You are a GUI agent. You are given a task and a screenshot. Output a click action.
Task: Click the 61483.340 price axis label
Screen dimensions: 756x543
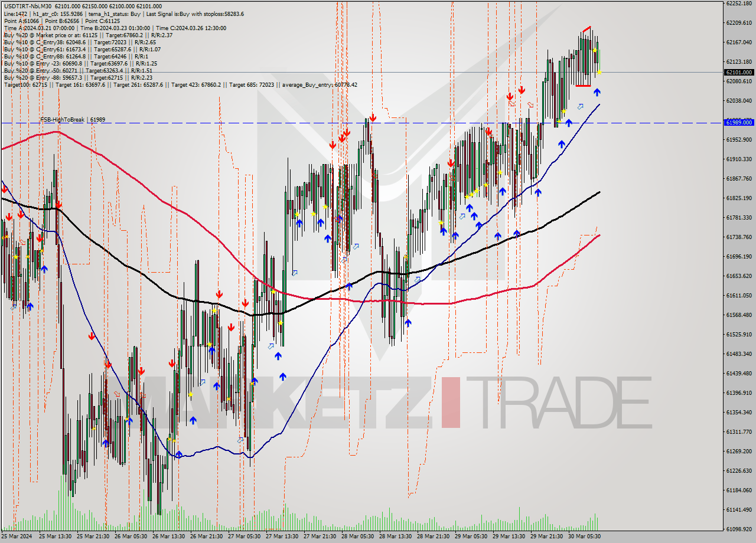pyautogui.click(x=739, y=354)
